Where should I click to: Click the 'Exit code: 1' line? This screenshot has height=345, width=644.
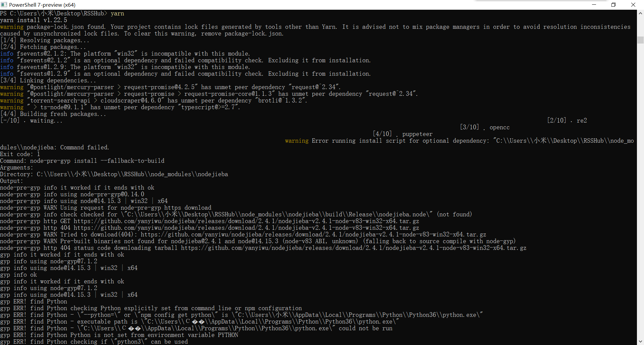tap(20, 154)
